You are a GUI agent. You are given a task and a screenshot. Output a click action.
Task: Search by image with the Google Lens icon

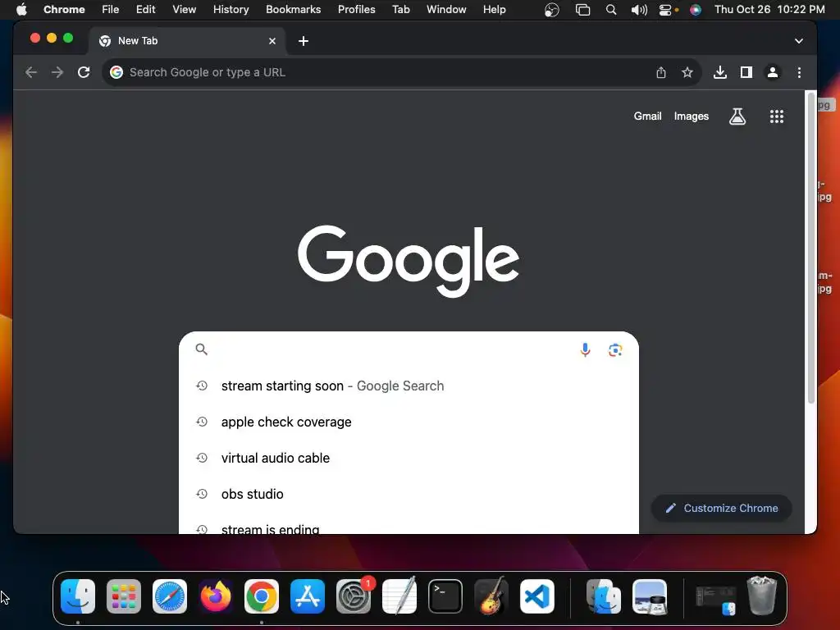coord(615,349)
